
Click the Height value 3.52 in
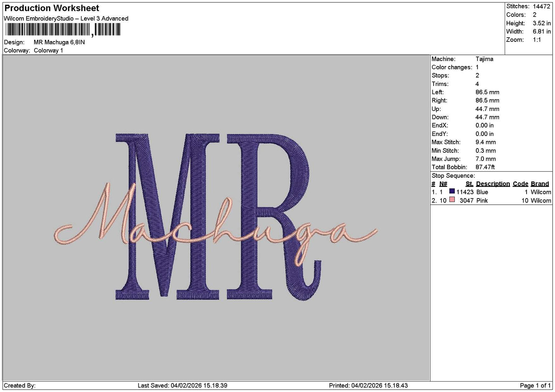pyautogui.click(x=542, y=23)
